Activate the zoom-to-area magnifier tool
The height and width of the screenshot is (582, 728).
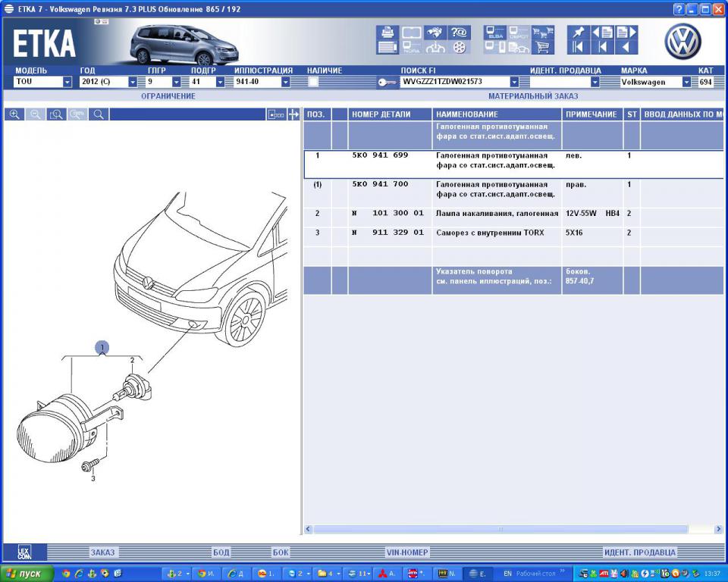57,114
